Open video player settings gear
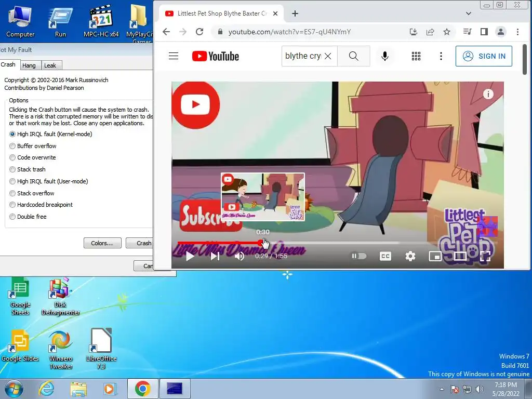 pos(410,256)
